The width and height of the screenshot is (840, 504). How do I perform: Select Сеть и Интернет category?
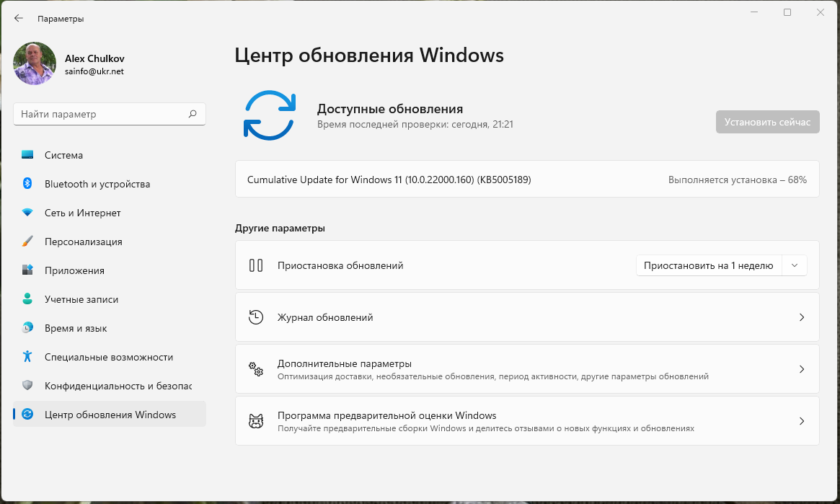pos(110,213)
